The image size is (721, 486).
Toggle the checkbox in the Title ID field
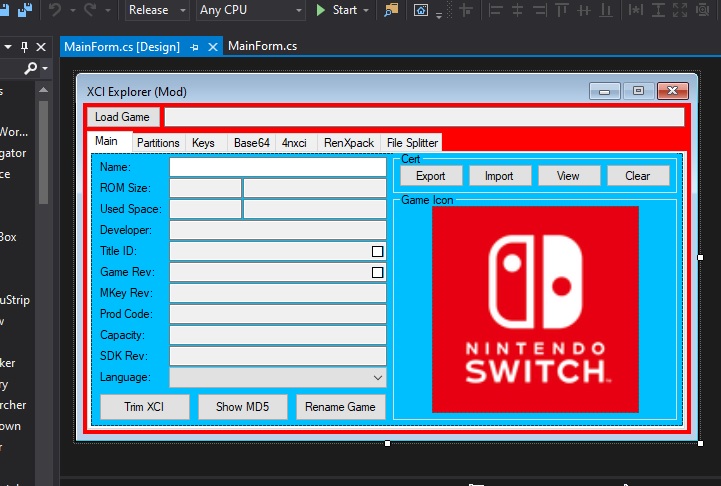coord(377,252)
